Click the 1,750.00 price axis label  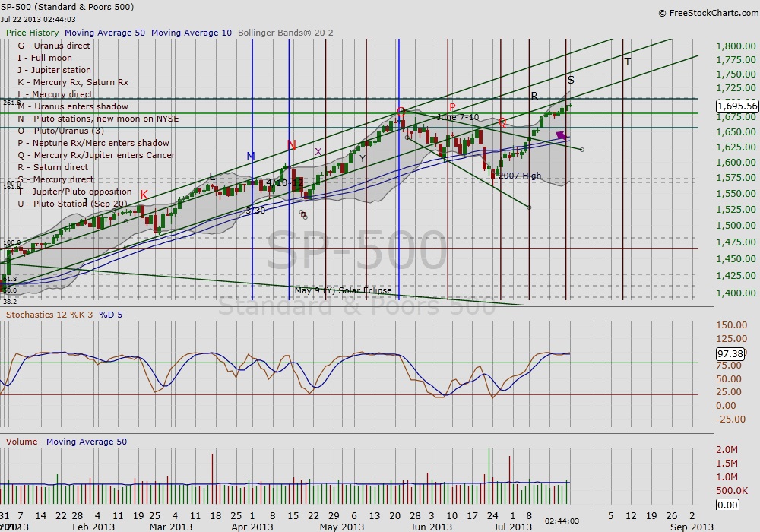(736, 74)
